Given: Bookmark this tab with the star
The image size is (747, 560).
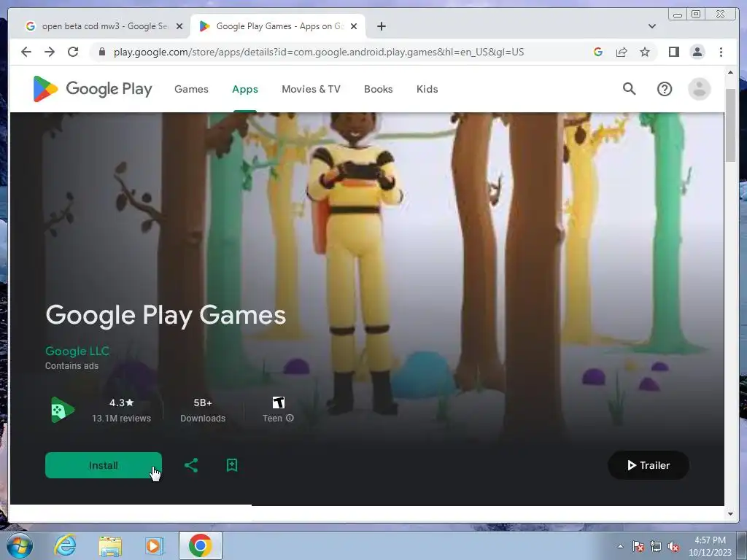Looking at the screenshot, I should point(645,52).
